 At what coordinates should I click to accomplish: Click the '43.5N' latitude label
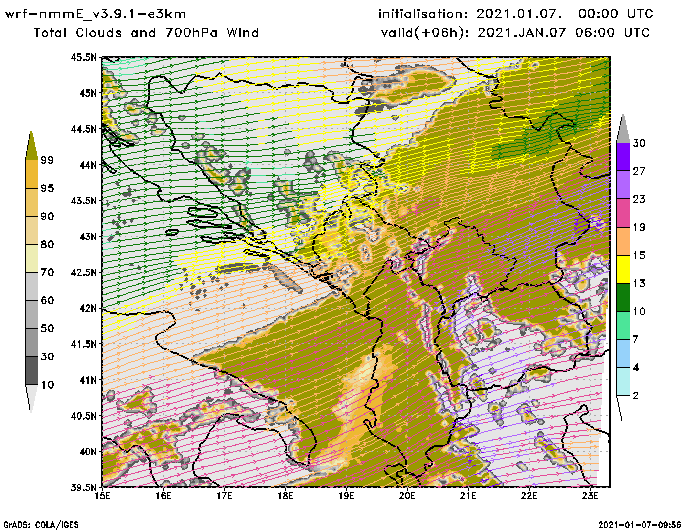pyautogui.click(x=83, y=200)
